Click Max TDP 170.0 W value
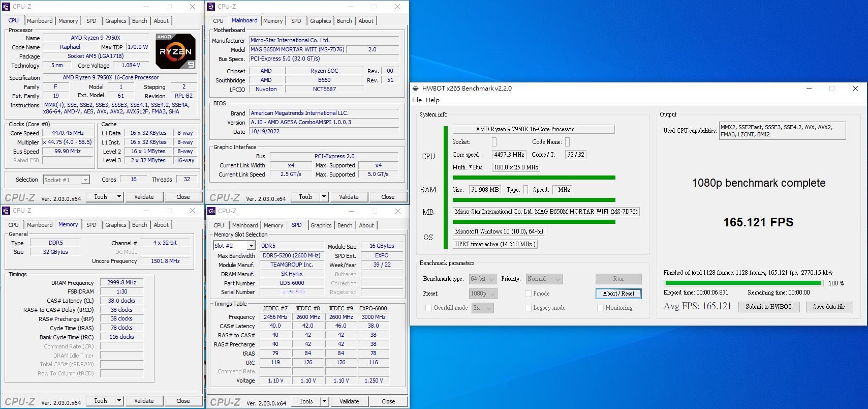The width and height of the screenshot is (868, 409). 138,47
